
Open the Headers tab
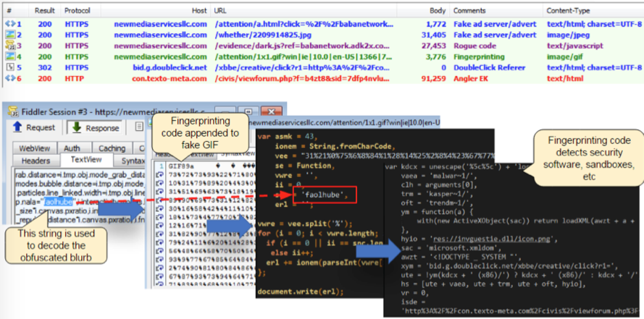35,161
